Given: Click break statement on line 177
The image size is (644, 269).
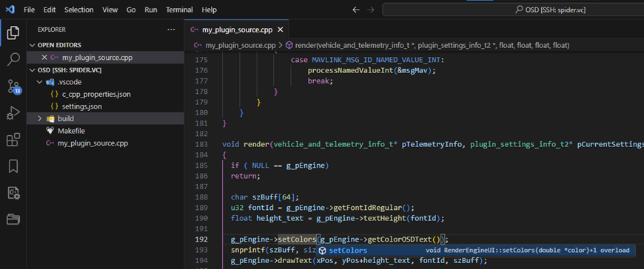Looking at the screenshot, I should click(320, 81).
